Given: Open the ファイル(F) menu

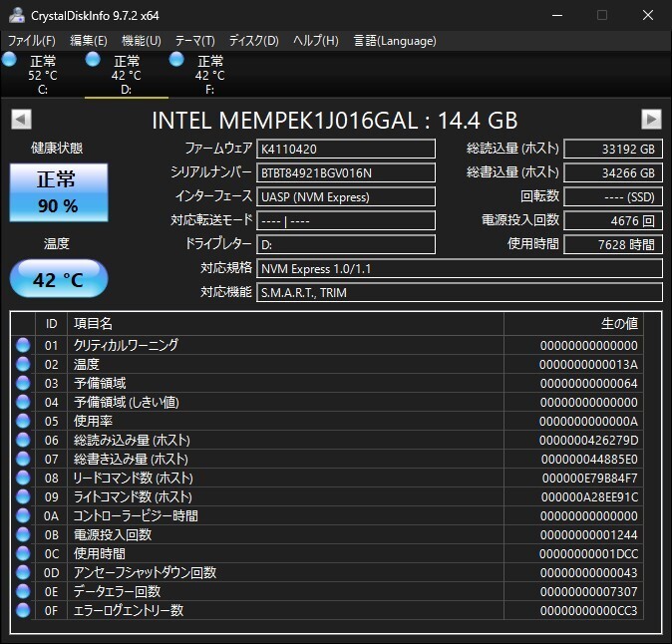Looking at the screenshot, I should click(x=32, y=41).
